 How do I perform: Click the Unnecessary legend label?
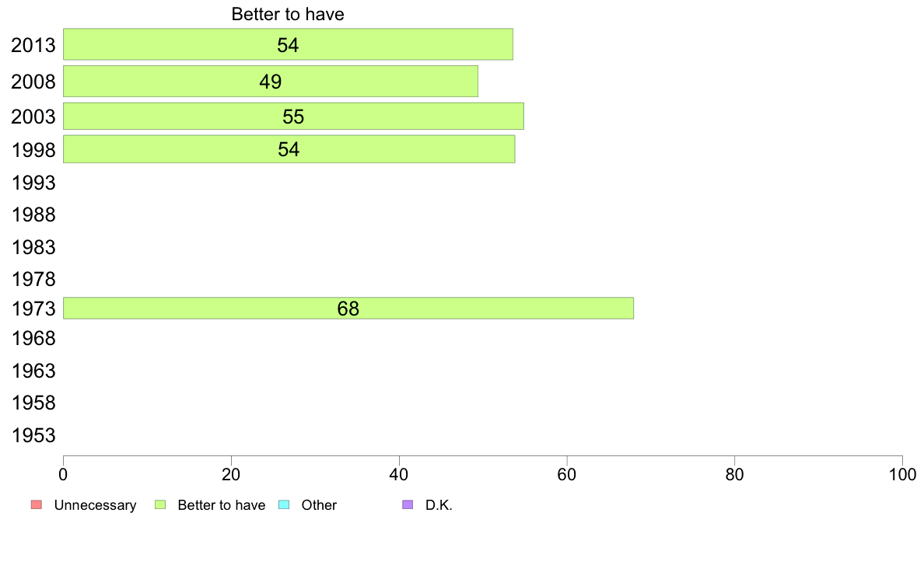click(x=95, y=505)
